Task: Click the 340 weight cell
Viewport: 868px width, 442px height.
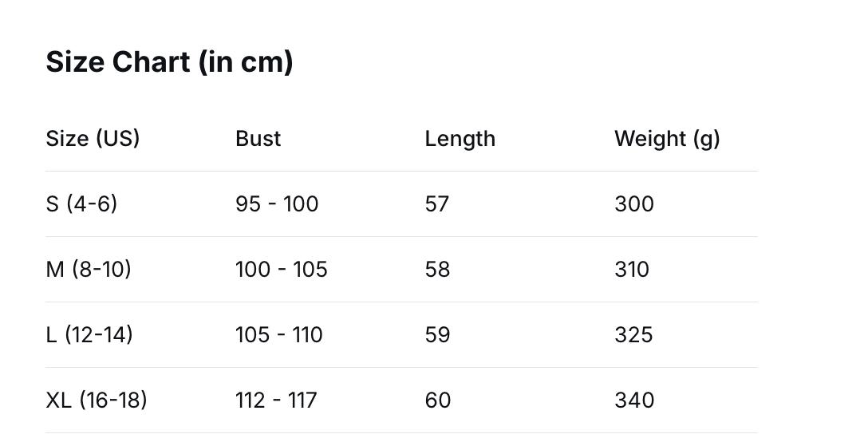Action: point(634,401)
